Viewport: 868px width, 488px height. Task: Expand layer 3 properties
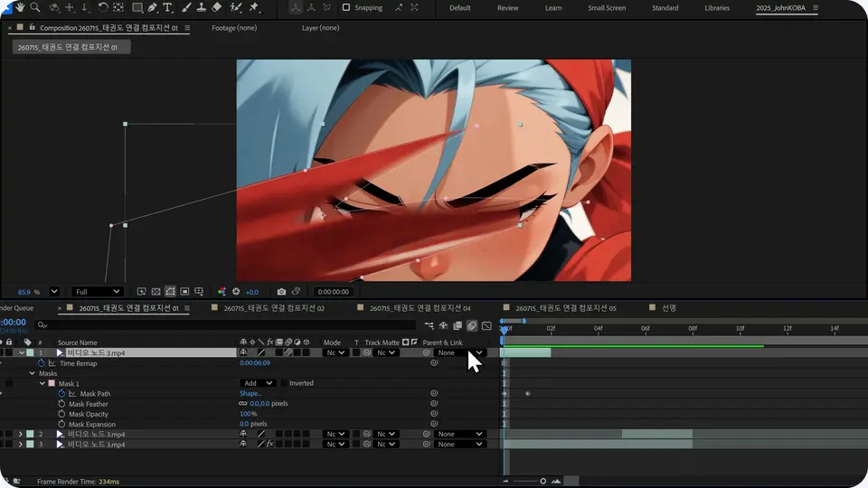point(21,444)
